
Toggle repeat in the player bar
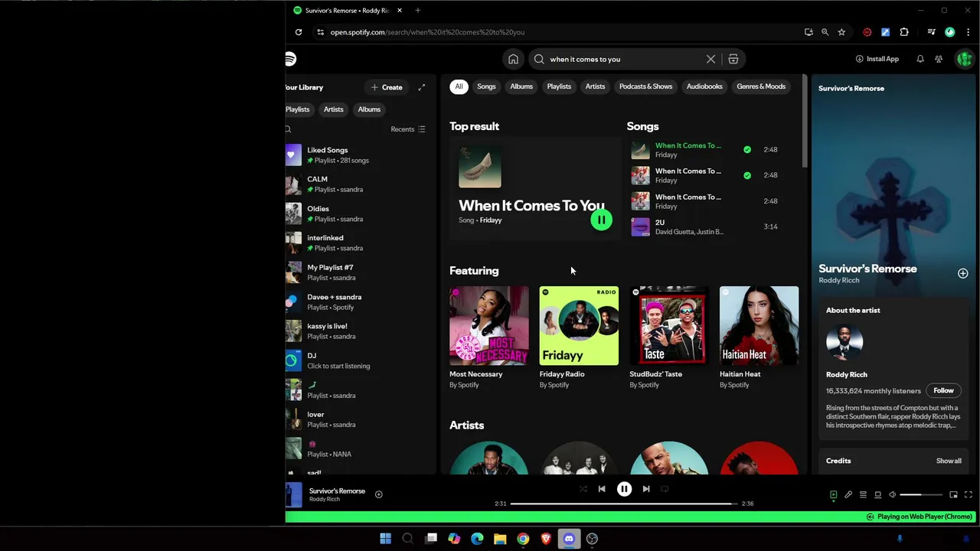click(665, 489)
